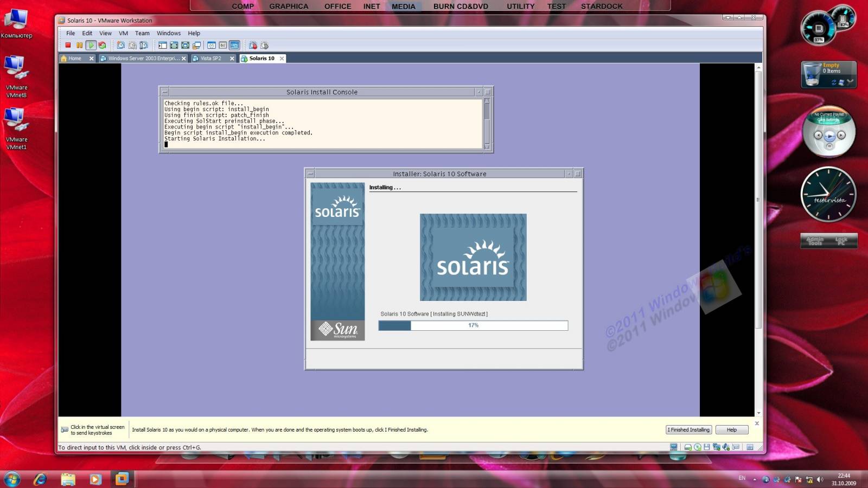Open the Snapshot Manager icon
The width and height of the screenshot is (868, 488).
[x=144, y=46]
